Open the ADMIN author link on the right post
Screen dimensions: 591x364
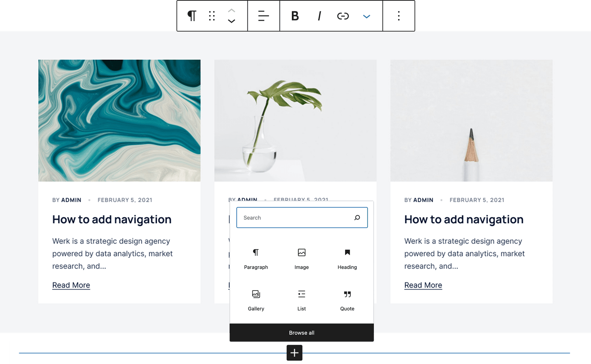[423, 200]
